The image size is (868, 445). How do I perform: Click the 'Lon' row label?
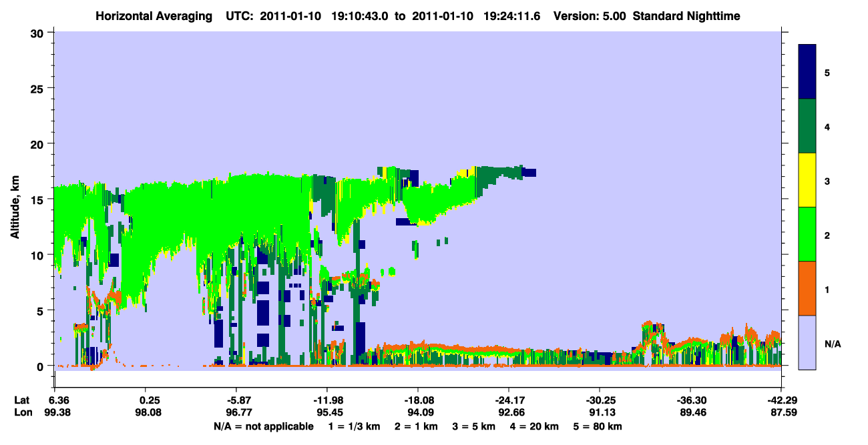[22, 413]
